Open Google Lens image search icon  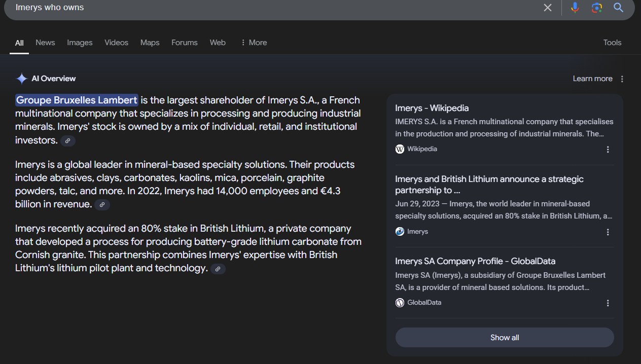click(597, 8)
